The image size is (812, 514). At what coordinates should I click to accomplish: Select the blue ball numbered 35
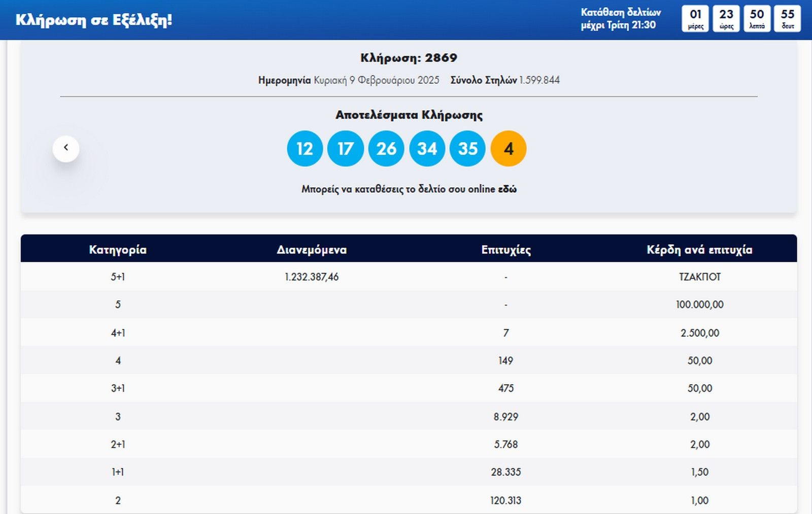467,149
